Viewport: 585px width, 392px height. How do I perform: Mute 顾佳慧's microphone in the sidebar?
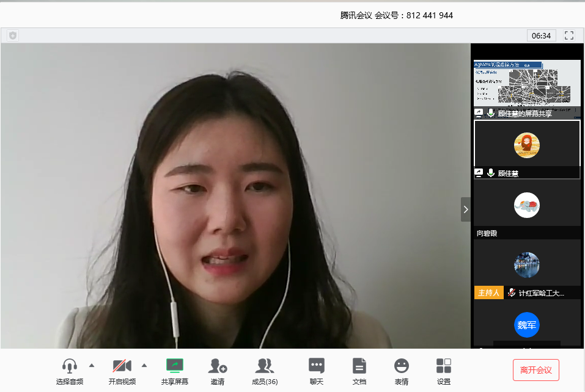click(491, 172)
